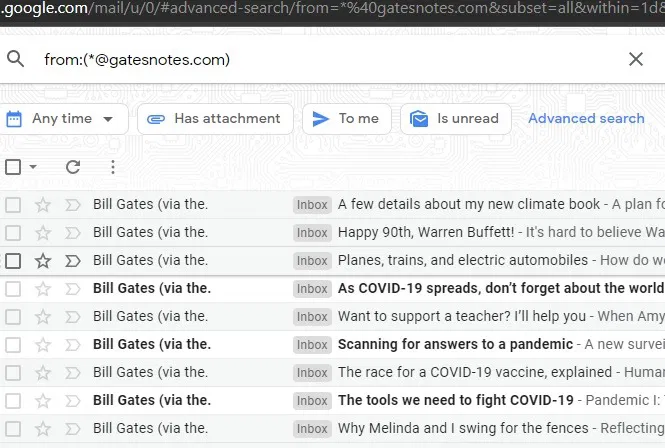The width and height of the screenshot is (665, 448).
Task: Mark 'Want to support a teacher' as important
Action: [x=73, y=317]
